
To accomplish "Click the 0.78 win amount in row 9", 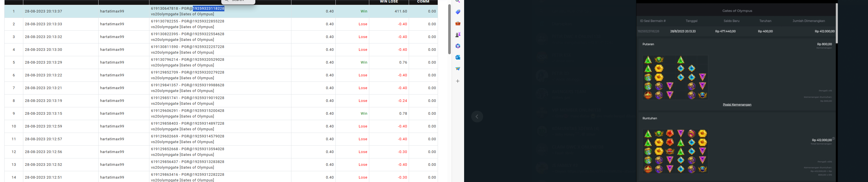I will coord(403,114).
